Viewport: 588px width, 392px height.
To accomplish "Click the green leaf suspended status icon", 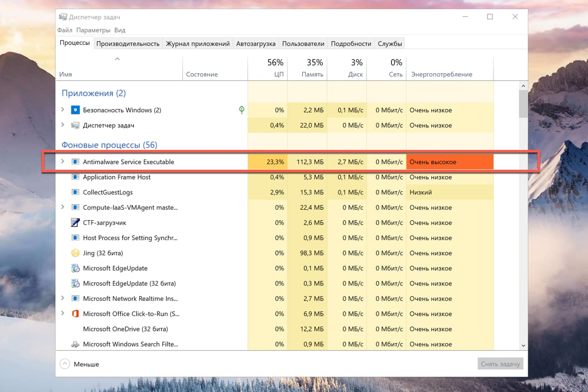I will [242, 109].
